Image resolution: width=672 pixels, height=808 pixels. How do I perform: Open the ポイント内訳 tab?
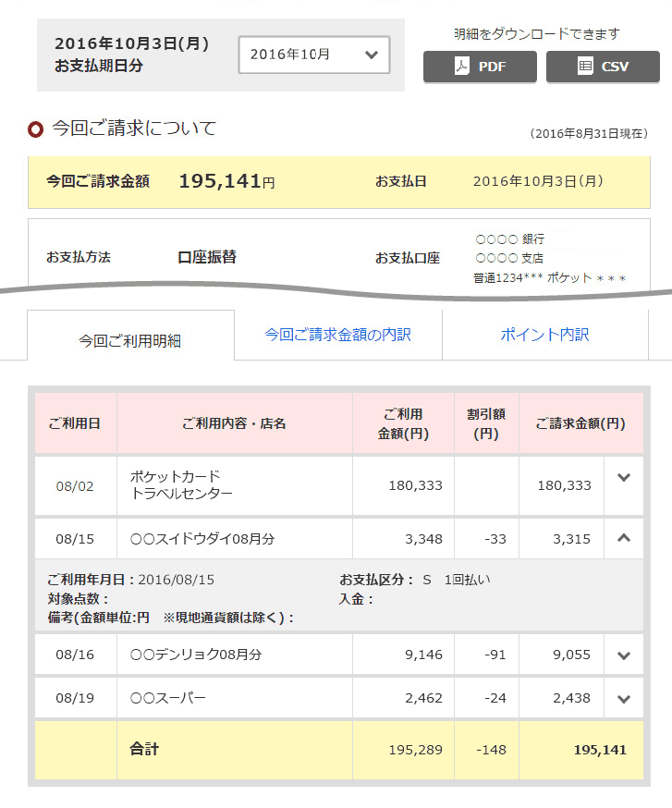click(x=544, y=335)
